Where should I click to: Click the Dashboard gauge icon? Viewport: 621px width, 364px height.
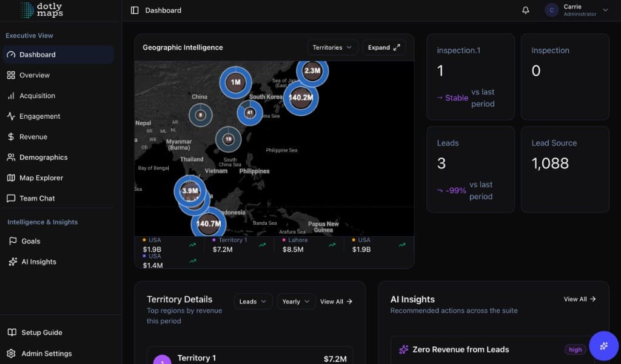pos(11,55)
